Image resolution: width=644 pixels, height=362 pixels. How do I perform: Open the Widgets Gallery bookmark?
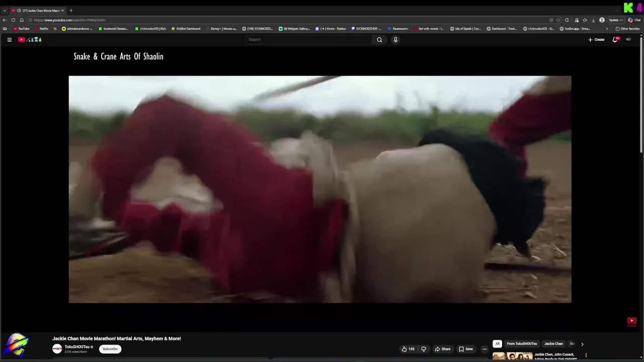pyautogui.click(x=294, y=29)
